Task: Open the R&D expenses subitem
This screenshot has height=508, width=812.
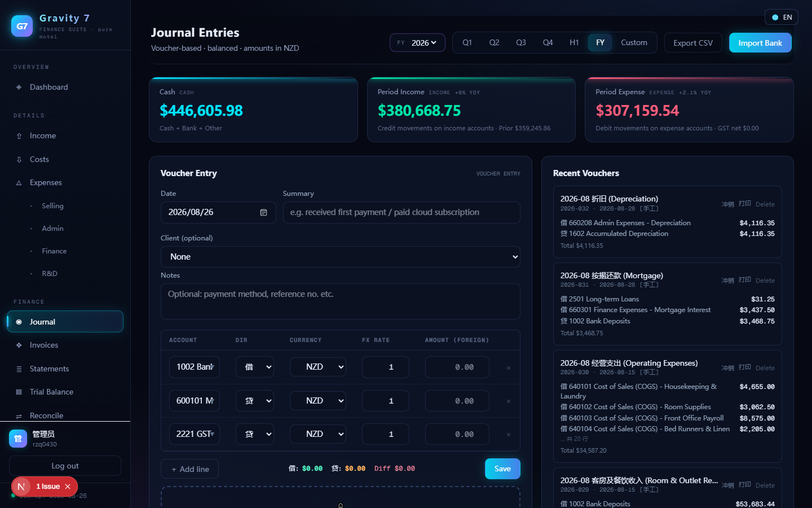Action: coord(50,274)
